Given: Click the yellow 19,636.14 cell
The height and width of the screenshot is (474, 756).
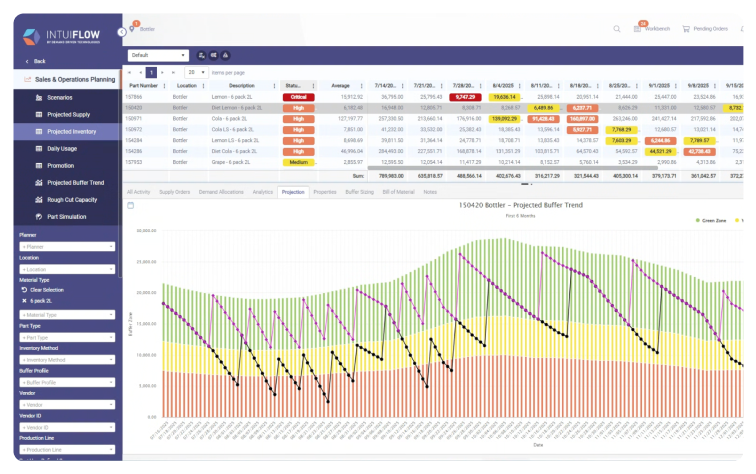Looking at the screenshot, I should [504, 97].
